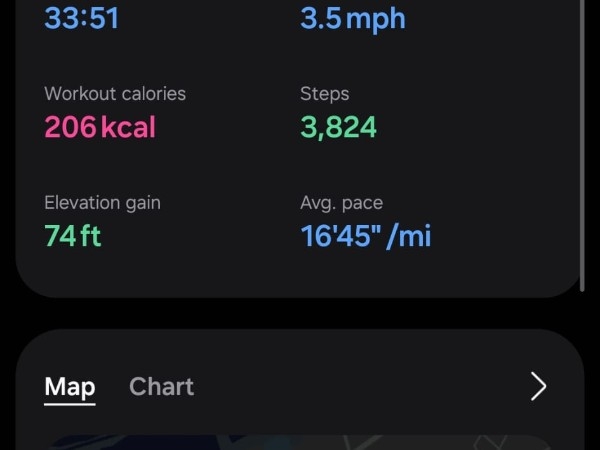Select the Avg. pace label
The image size is (600, 450).
click(340, 203)
